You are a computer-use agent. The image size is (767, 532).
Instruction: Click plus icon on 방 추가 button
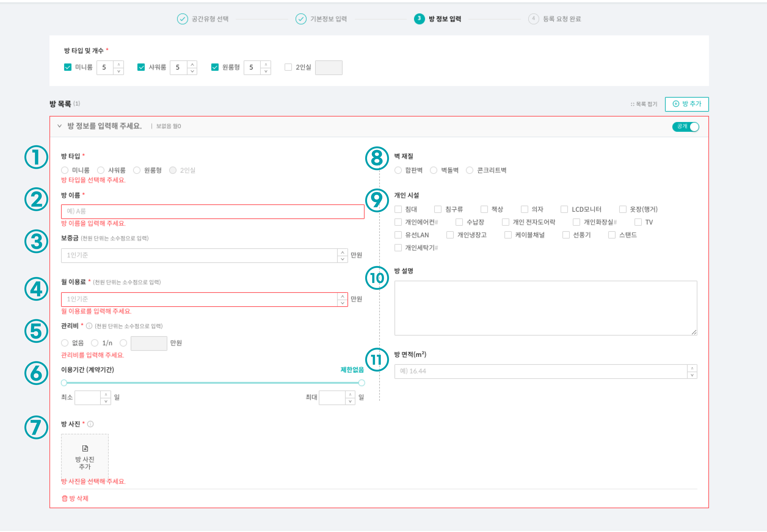pyautogui.click(x=676, y=104)
